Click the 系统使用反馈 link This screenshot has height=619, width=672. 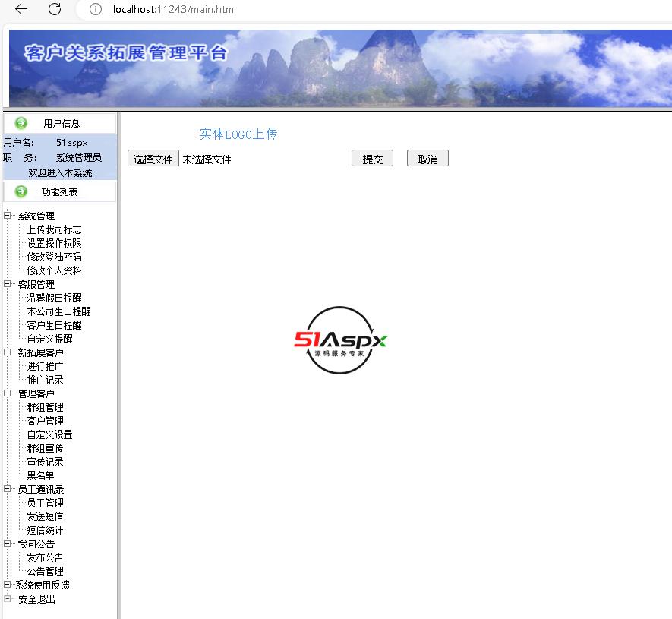coord(43,585)
